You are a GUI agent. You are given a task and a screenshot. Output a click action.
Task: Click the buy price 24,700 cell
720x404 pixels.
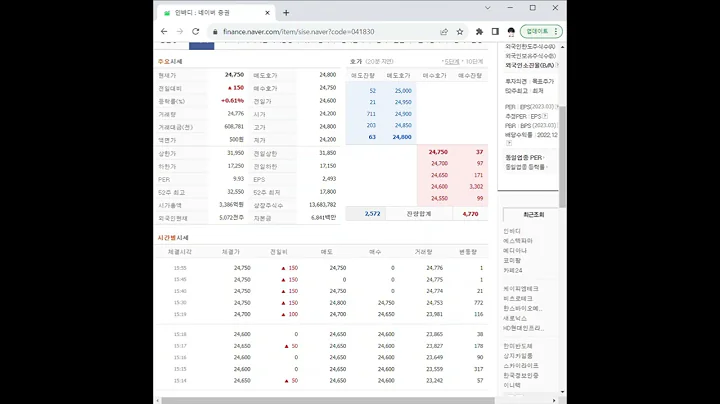[x=439, y=163]
